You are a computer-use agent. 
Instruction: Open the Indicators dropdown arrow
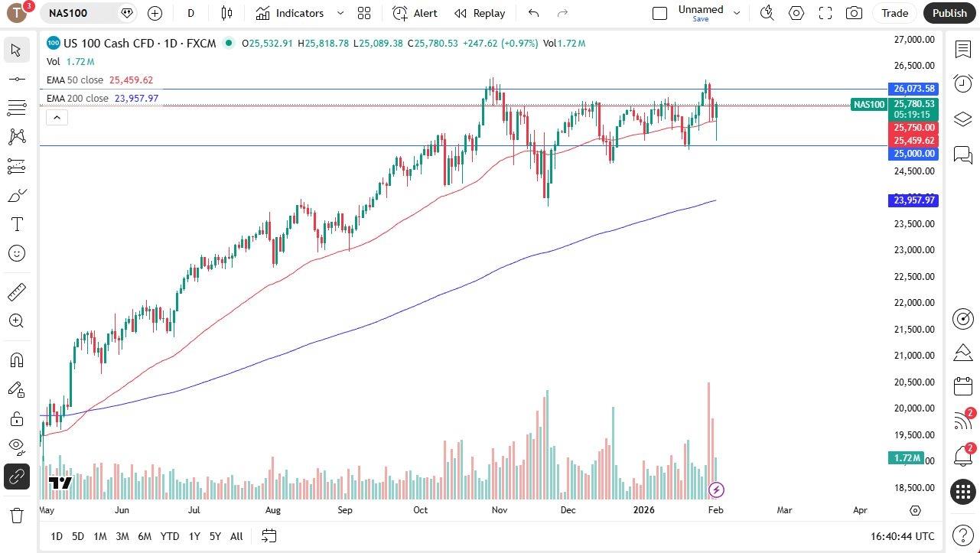(340, 13)
